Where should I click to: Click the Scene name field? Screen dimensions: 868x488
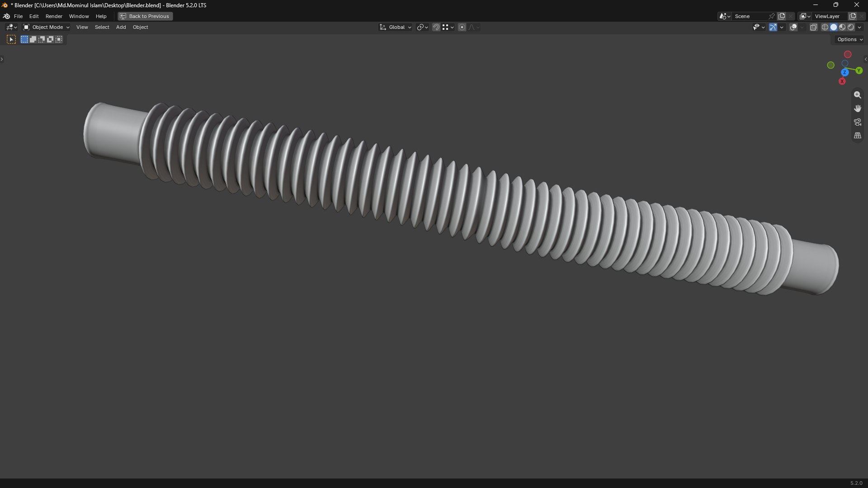tap(750, 16)
